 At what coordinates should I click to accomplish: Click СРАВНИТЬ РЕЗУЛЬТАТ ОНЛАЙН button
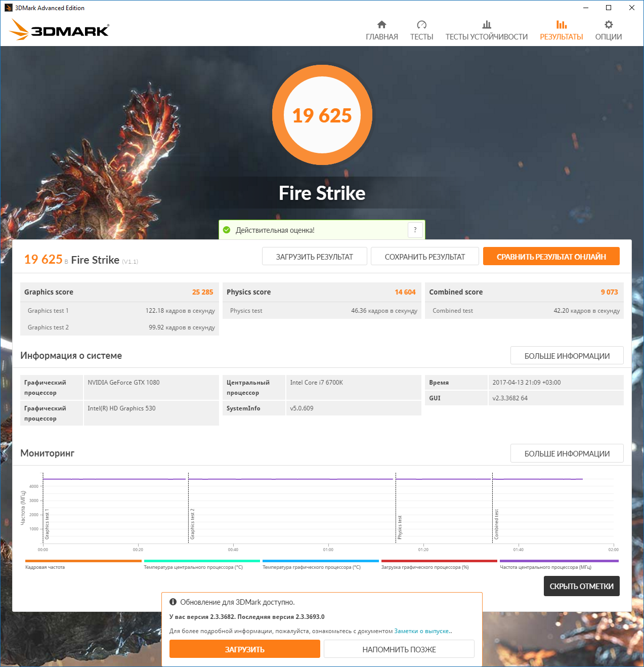pos(551,257)
